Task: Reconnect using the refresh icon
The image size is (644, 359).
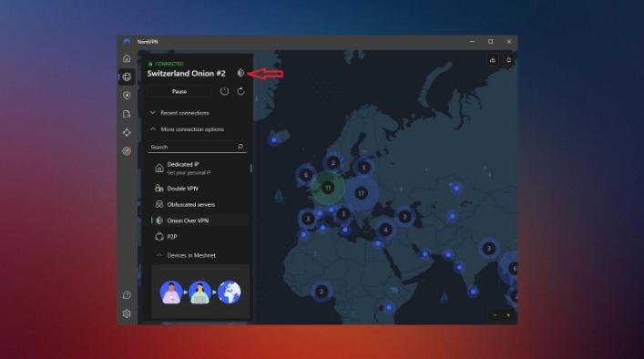Action: click(x=241, y=91)
